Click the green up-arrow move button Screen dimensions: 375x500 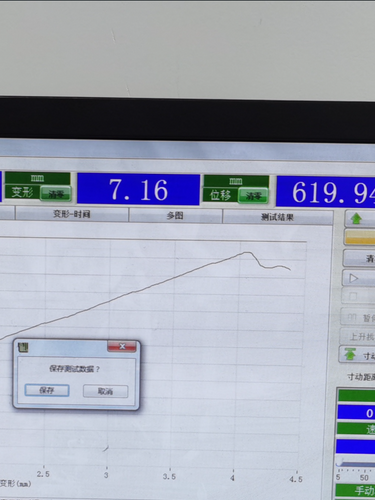point(360,219)
